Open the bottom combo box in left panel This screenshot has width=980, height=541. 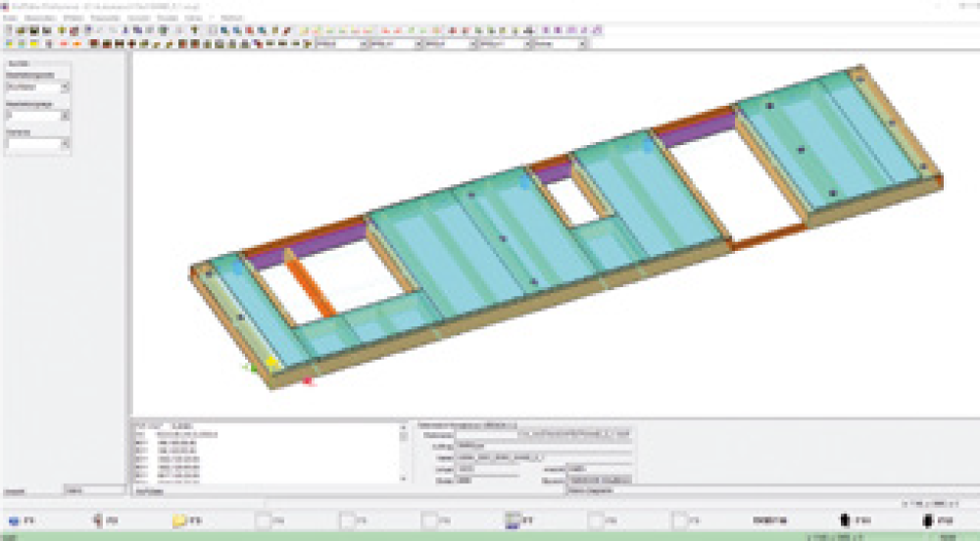click(65, 144)
